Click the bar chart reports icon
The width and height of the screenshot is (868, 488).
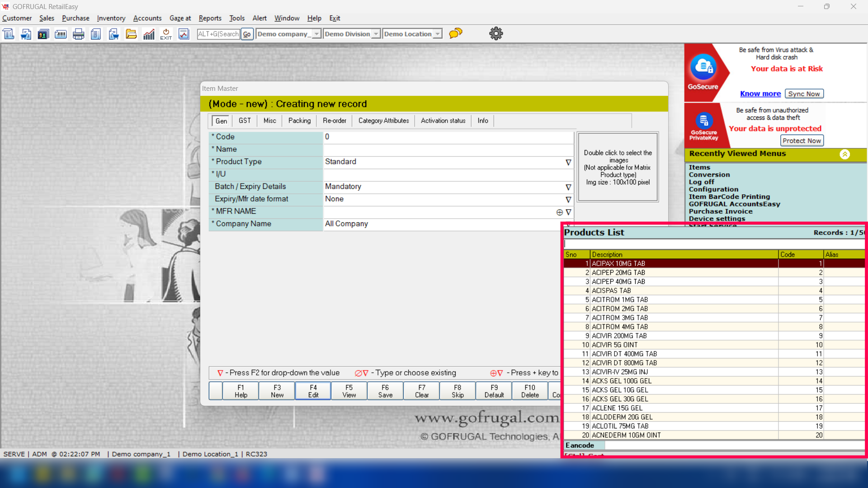pyautogui.click(x=149, y=34)
